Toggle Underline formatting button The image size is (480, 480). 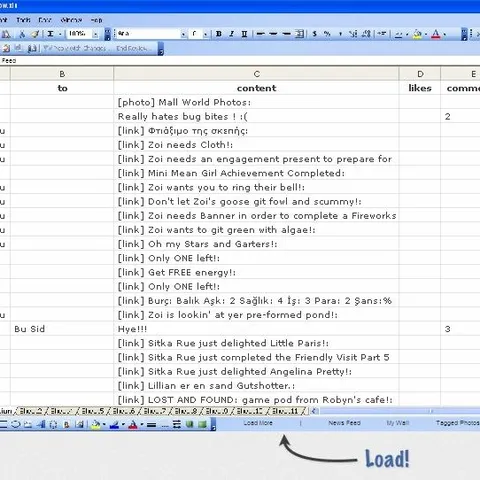coord(244,34)
